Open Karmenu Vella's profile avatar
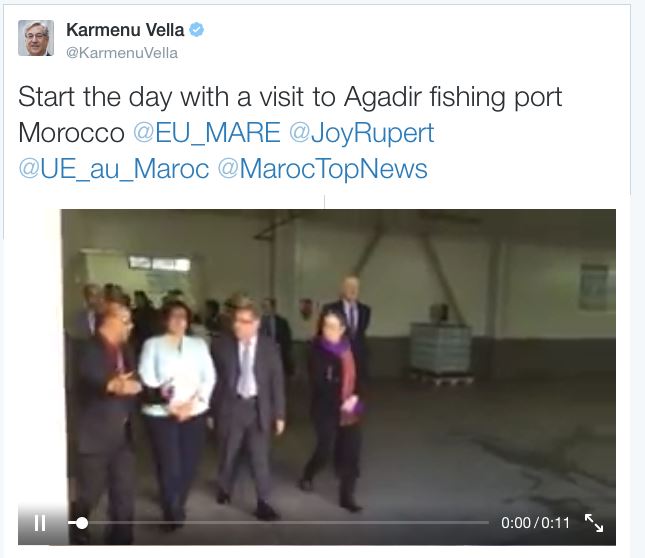This screenshot has height=558, width=645. (x=36, y=38)
